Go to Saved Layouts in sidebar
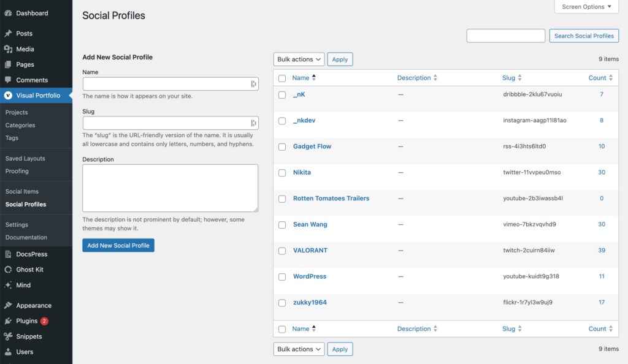 pyautogui.click(x=25, y=159)
